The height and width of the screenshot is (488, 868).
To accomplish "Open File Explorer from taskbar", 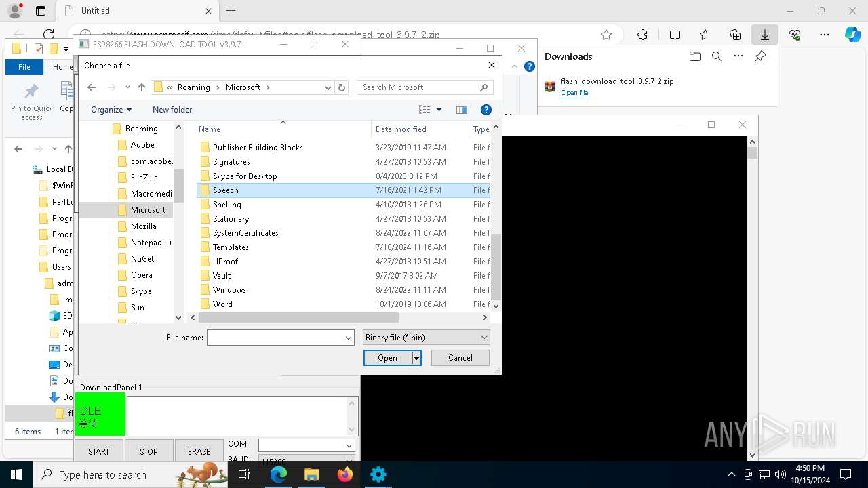I will 311,474.
